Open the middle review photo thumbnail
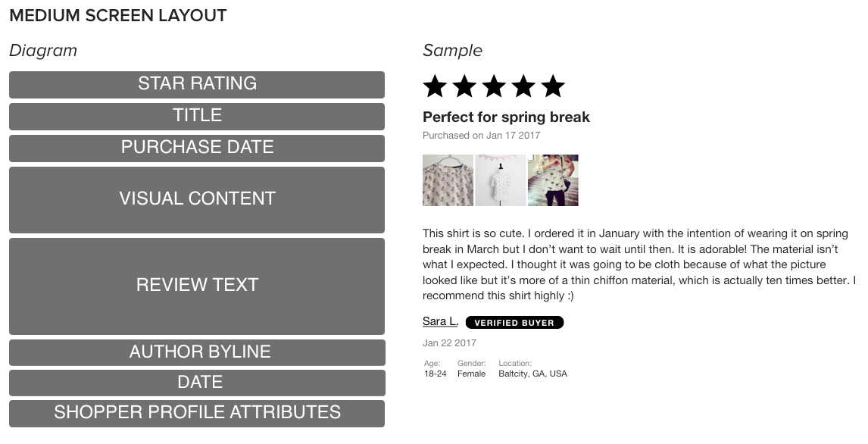868x444 pixels. (500, 180)
